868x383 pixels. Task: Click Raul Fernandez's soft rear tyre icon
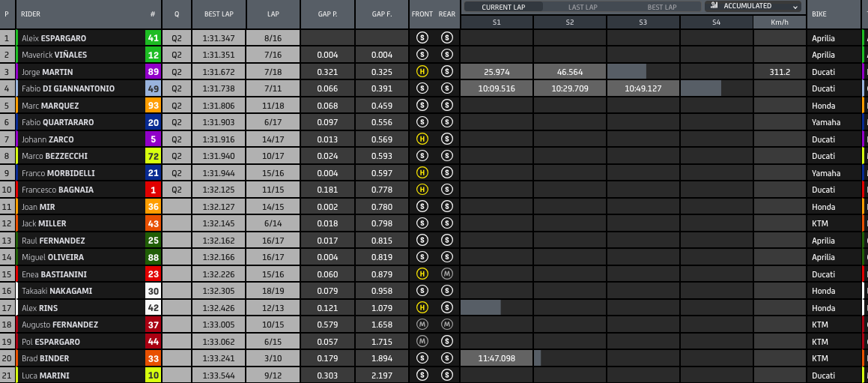click(447, 240)
